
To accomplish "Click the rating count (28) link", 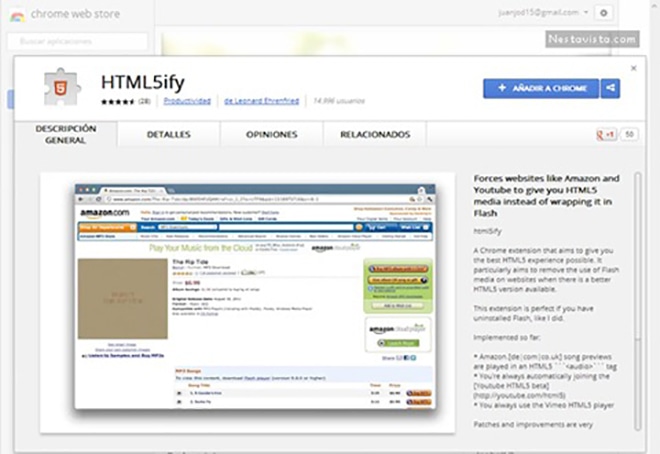I will (145, 101).
